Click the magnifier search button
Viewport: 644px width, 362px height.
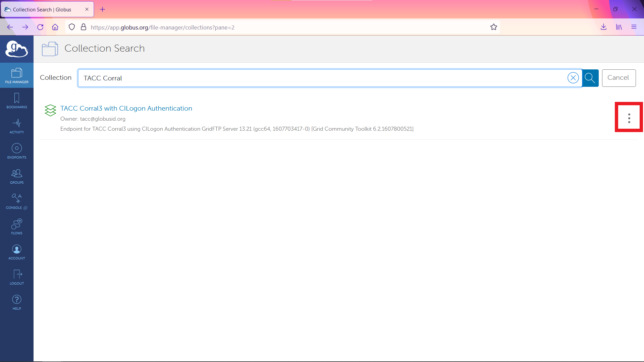click(x=590, y=78)
